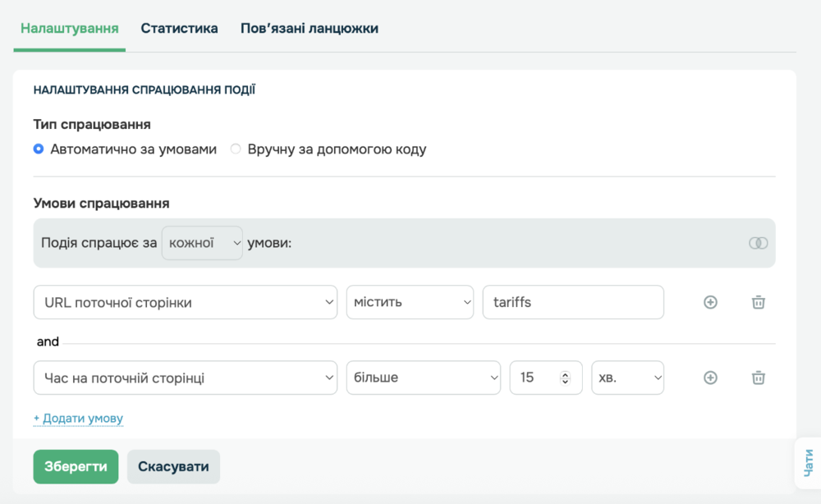Open 'URL поточної сторінки' parameter dropdown

point(186,302)
